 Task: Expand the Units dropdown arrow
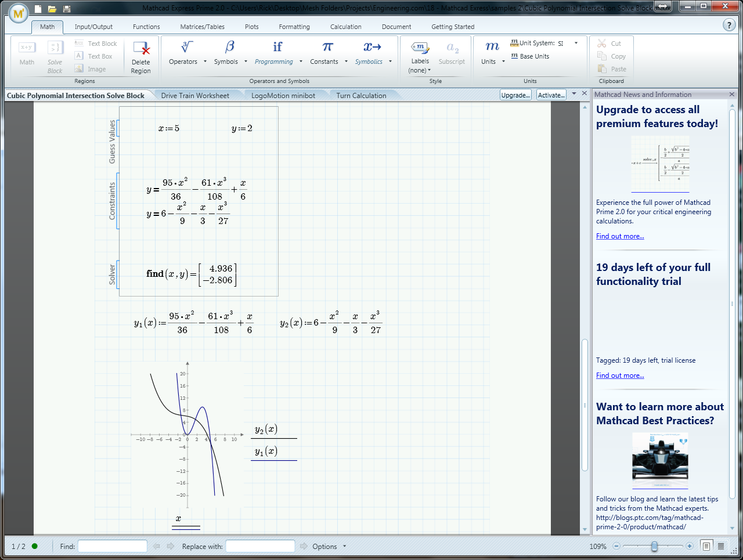[x=503, y=62]
